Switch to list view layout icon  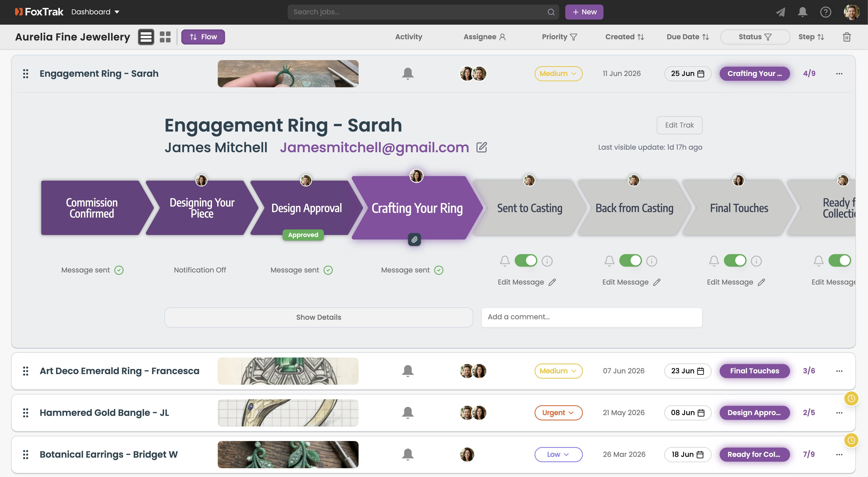[x=146, y=37]
